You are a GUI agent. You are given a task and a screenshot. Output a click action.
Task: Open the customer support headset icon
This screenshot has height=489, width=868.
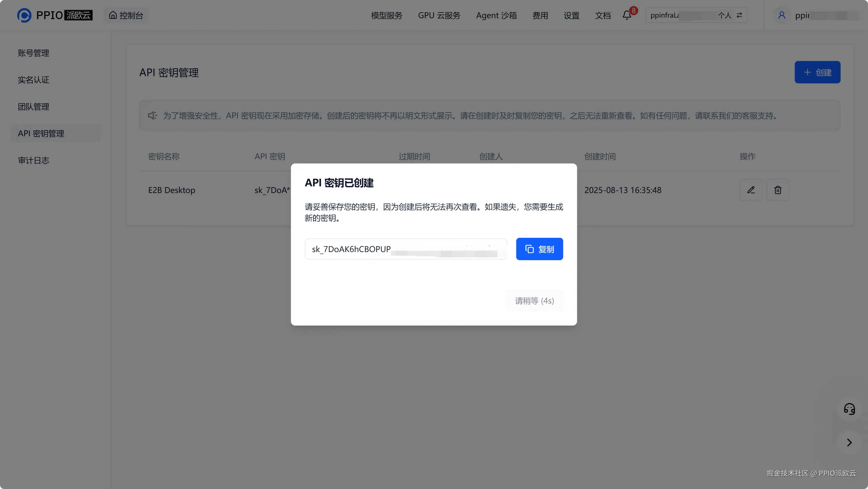(x=849, y=409)
